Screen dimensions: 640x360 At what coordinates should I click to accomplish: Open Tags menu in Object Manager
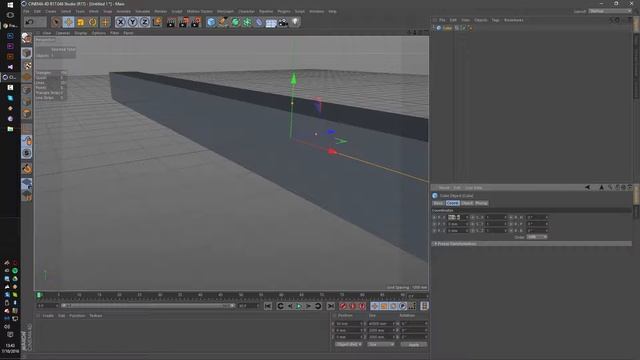point(495,20)
